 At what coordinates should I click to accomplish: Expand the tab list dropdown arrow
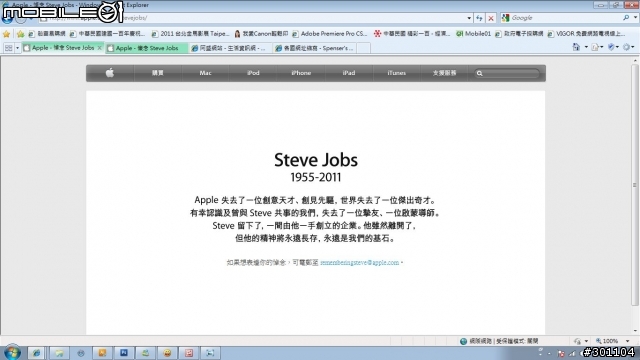click(17, 48)
